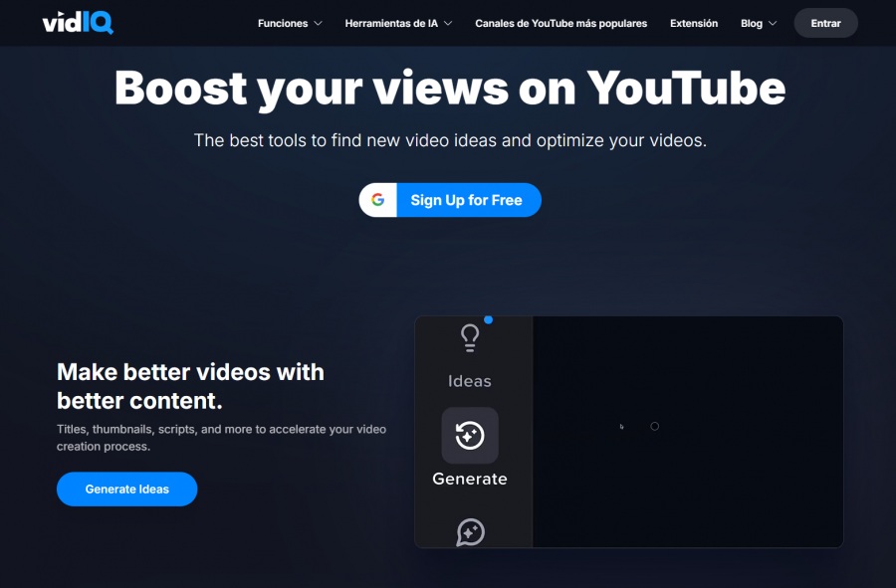Click the Ideas text label in sidebar
The width and height of the screenshot is (896, 588).
coord(470,381)
